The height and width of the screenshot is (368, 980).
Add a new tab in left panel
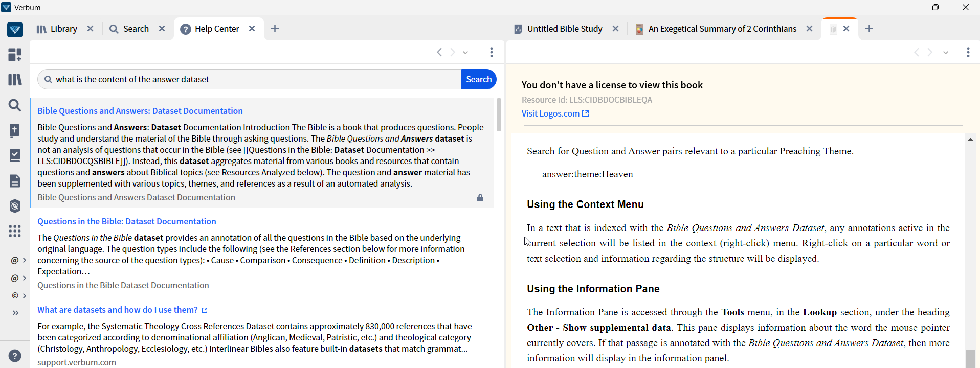(x=275, y=29)
